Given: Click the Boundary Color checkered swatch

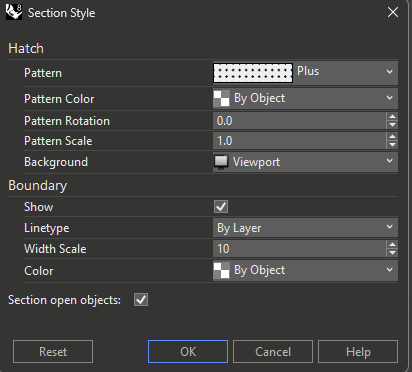Looking at the screenshot, I should point(221,270).
